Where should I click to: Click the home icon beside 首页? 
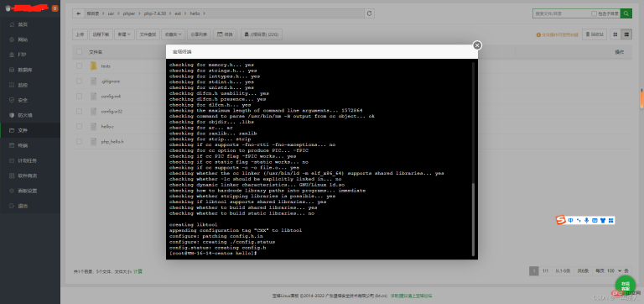[x=12, y=24]
